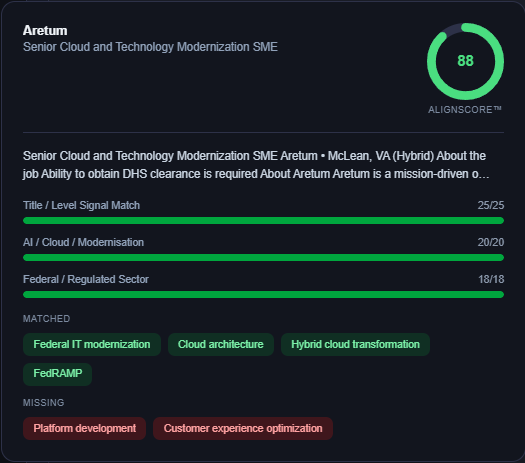This screenshot has height=463, width=525.
Task: Click the 20/20 score value
Action: coord(491,242)
